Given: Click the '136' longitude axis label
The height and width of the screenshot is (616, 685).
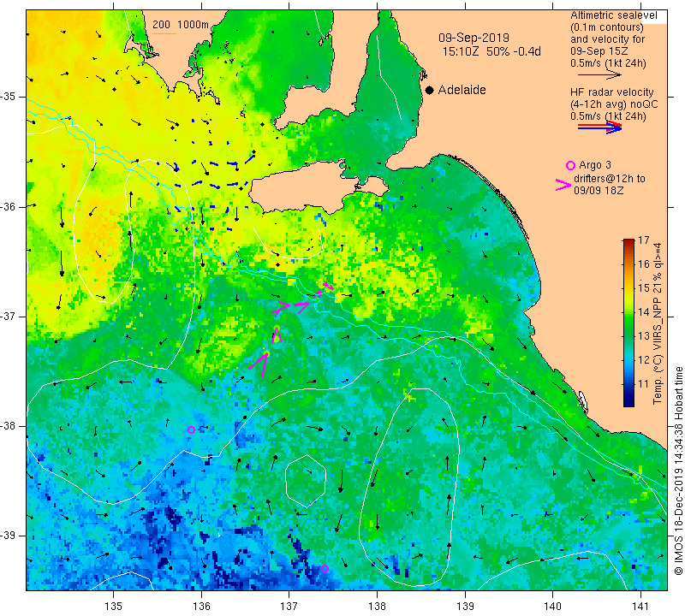Looking at the screenshot, I should pos(201,607).
